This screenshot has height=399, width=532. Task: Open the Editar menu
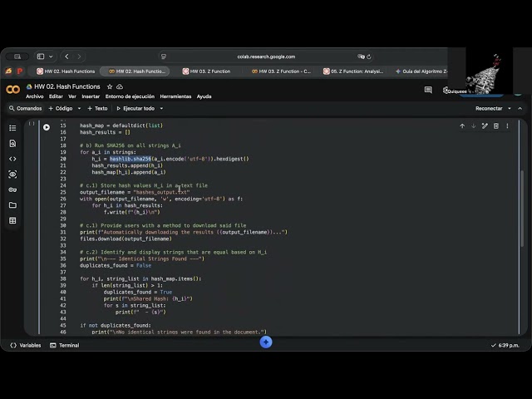coord(56,96)
